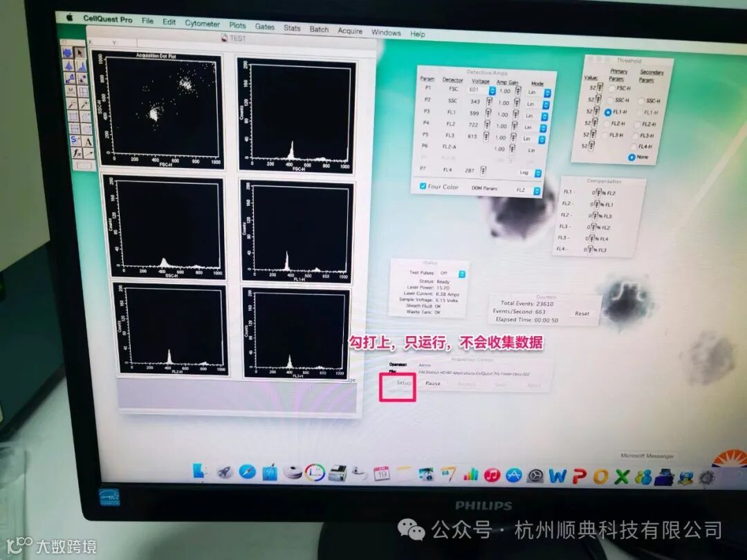Open yellow Outlook O icon in dock
Viewport: 747px width, 560px height.
pyautogui.click(x=600, y=476)
